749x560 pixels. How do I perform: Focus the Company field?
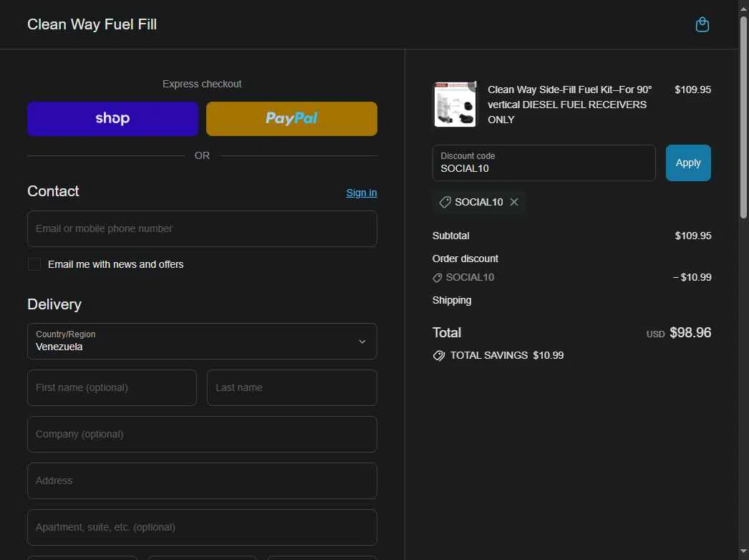202,435
